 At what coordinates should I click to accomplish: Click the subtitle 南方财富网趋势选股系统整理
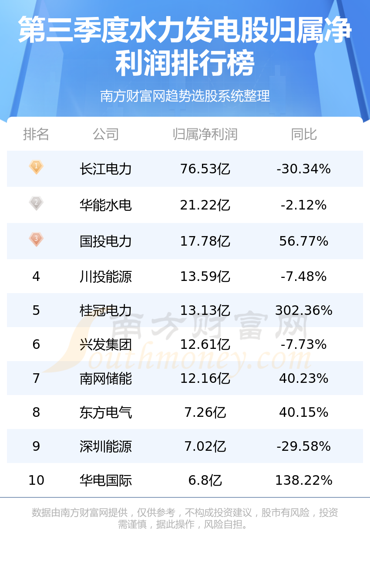click(185, 96)
